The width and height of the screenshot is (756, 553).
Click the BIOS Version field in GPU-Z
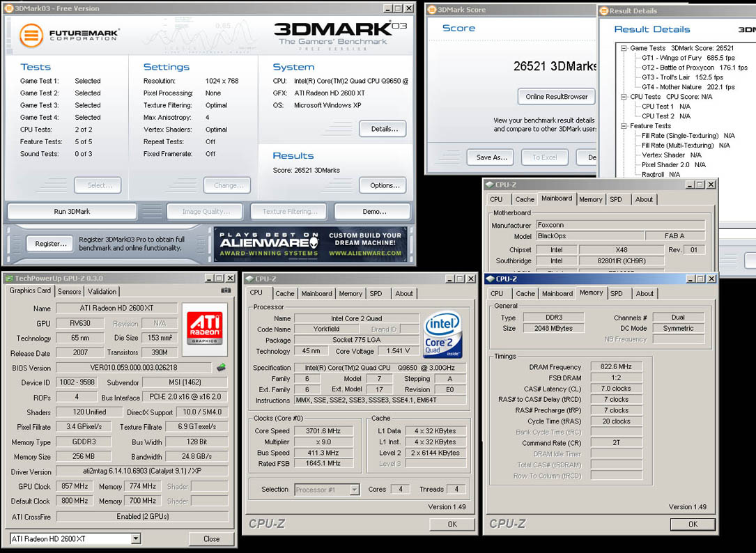pos(134,367)
